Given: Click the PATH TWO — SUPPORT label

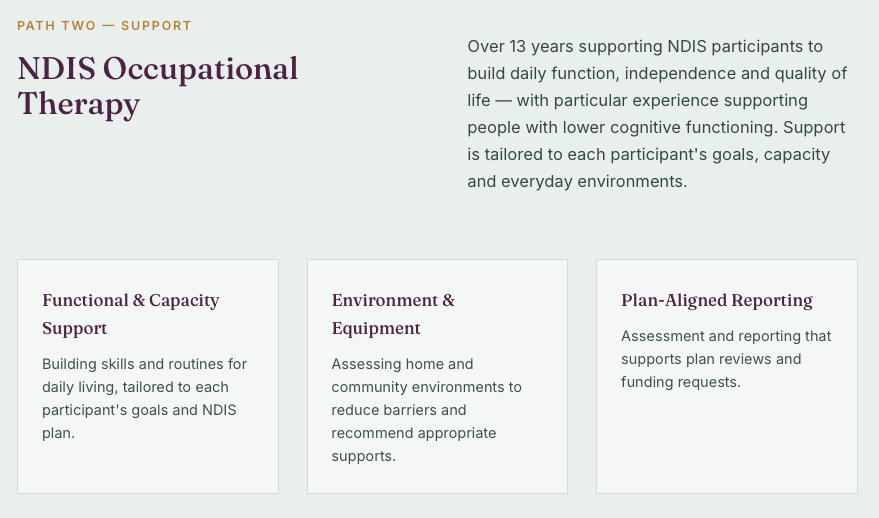Looking at the screenshot, I should pyautogui.click(x=104, y=26).
